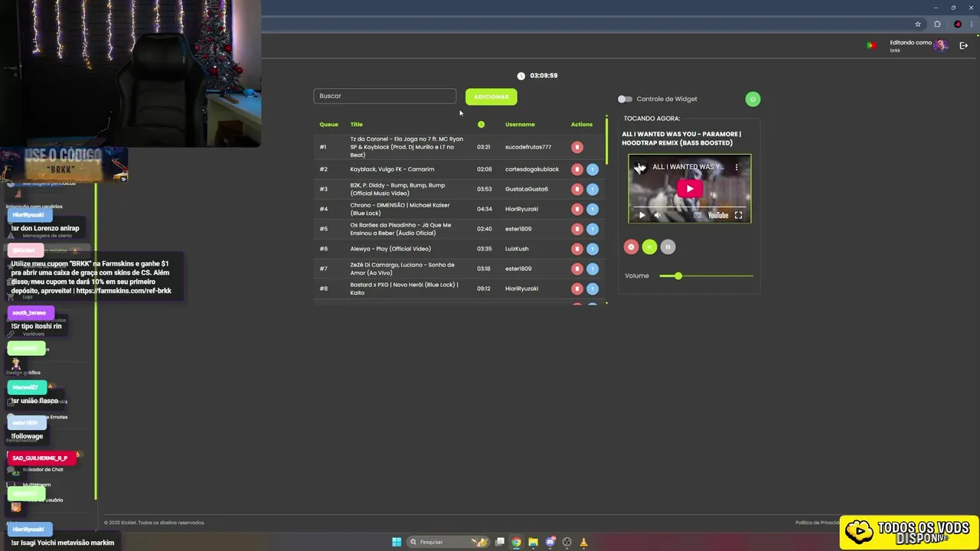980x551 pixels.
Task: Move Kayblack Camarim song up in queue
Action: click(593, 169)
